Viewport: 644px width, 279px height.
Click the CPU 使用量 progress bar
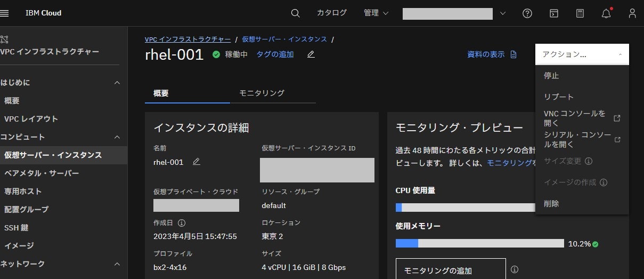tap(466, 208)
